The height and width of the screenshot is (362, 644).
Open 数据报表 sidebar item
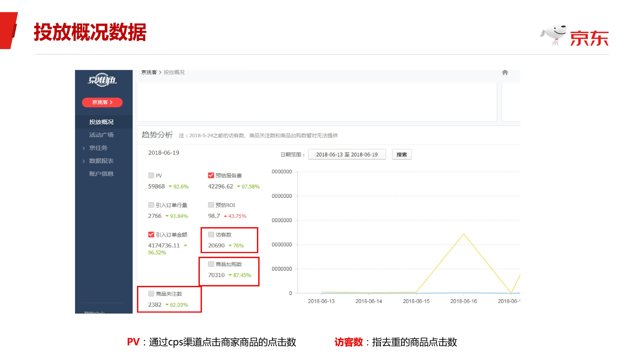click(101, 161)
